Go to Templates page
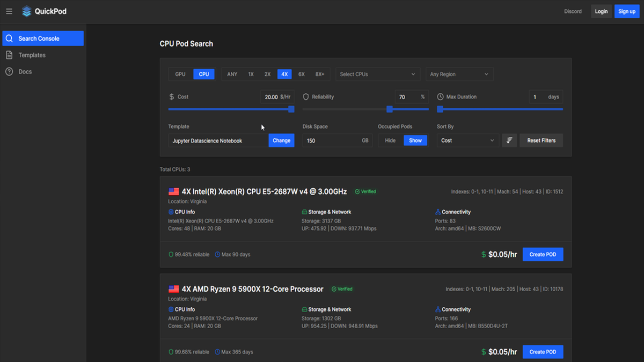Image resolution: width=644 pixels, height=362 pixels. coord(43,55)
